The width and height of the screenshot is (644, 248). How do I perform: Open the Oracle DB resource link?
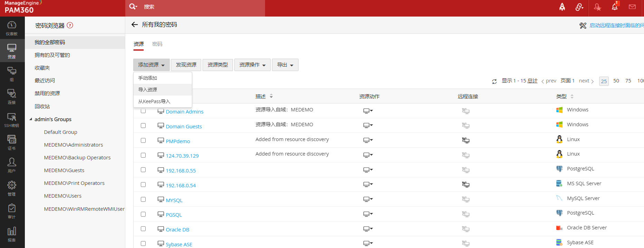177,230
